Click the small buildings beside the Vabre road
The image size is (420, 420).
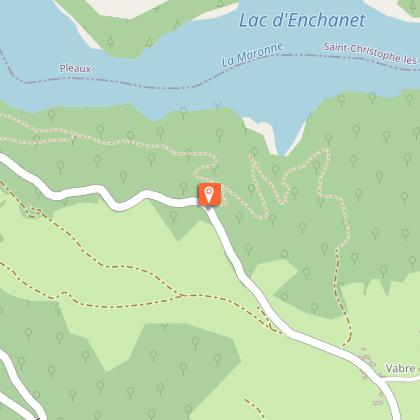[368, 363]
